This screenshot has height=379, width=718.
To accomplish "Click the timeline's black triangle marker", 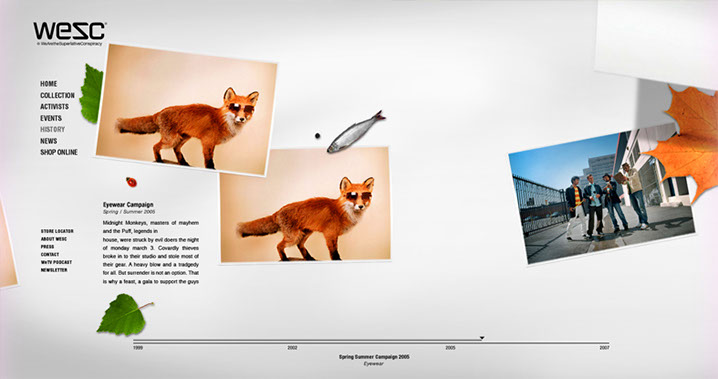I will point(482,338).
